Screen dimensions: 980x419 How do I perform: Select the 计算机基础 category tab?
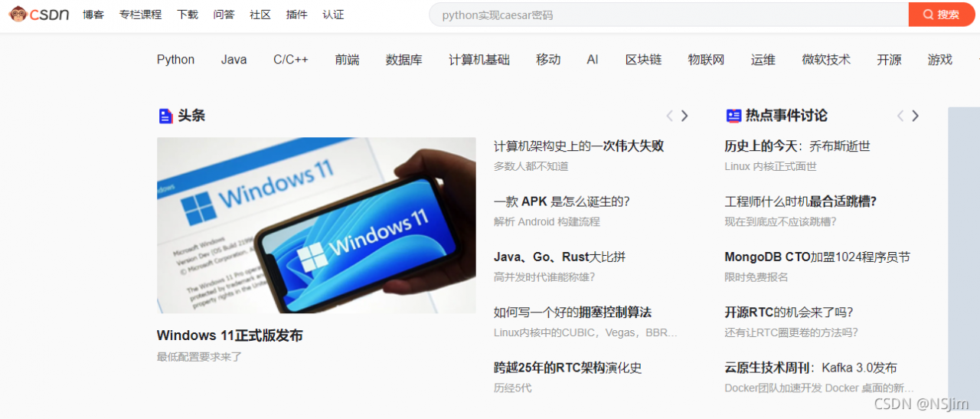[x=479, y=60]
